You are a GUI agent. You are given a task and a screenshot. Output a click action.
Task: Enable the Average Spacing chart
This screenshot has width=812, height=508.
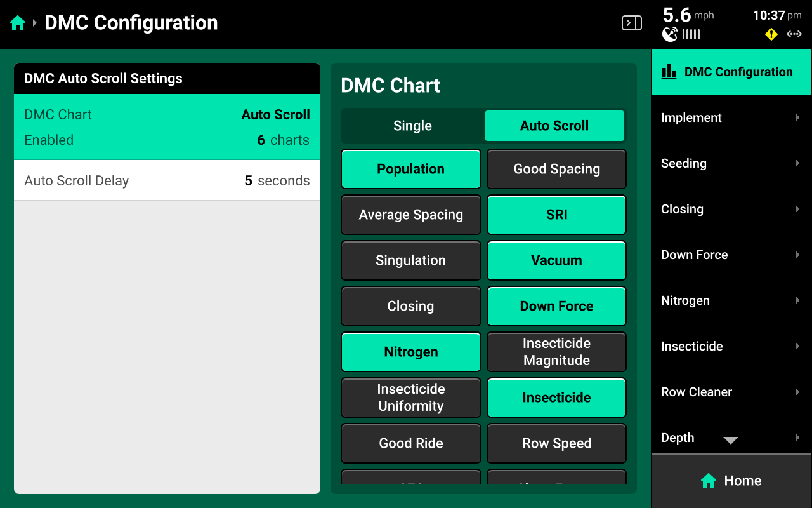tap(411, 215)
